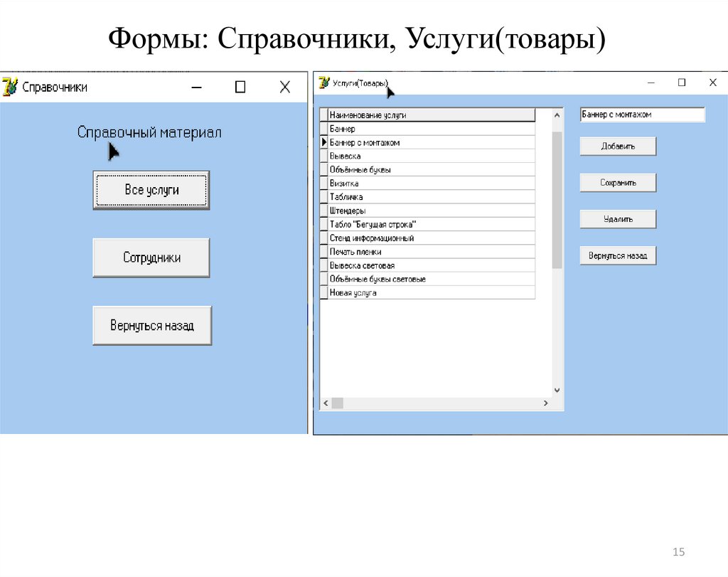
Task: Click the Справочники window app icon
Action: click(10, 87)
